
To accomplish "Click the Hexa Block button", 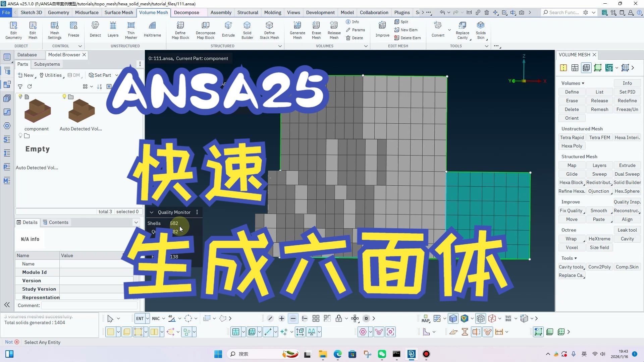I will point(571,182).
